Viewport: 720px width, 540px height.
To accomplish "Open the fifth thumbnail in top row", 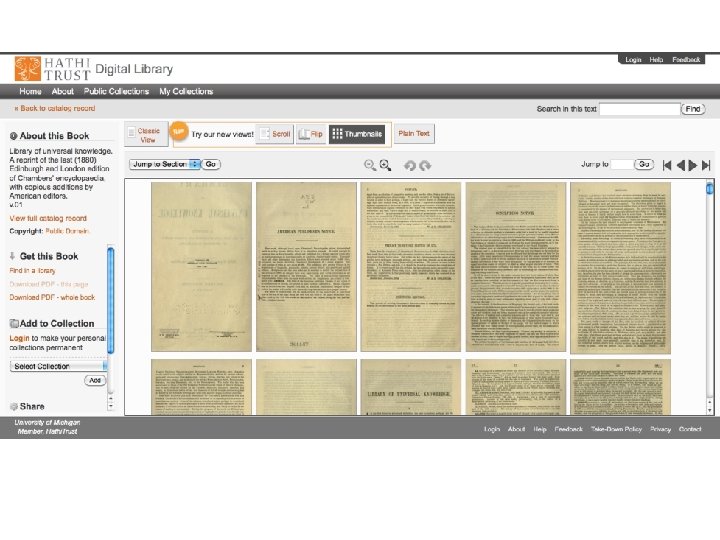I will click(x=620, y=268).
